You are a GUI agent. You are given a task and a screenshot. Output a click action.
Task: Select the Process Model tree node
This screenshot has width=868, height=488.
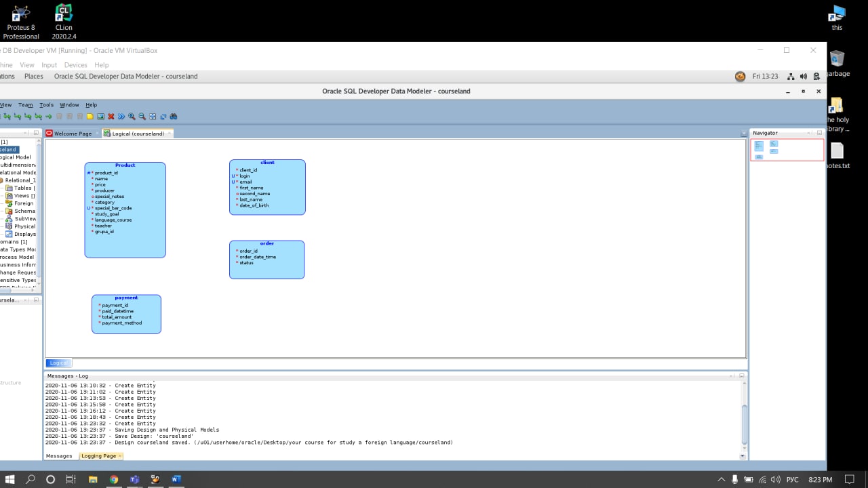[x=17, y=257]
